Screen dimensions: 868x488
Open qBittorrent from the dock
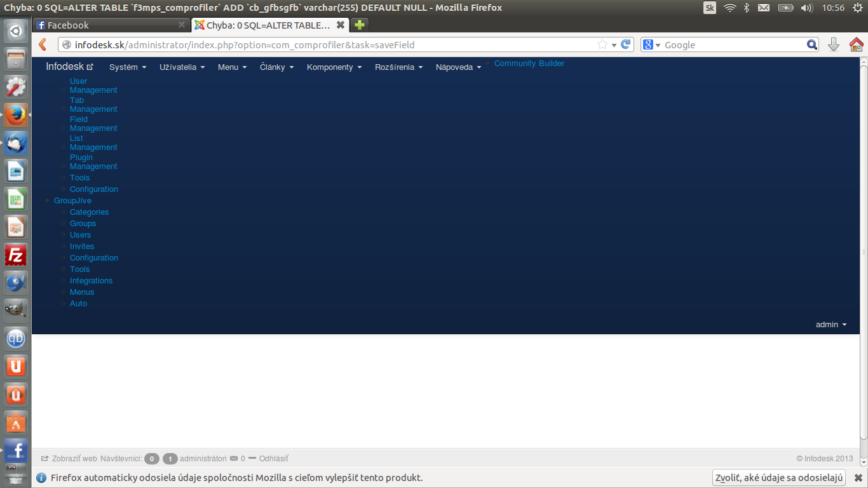16,339
